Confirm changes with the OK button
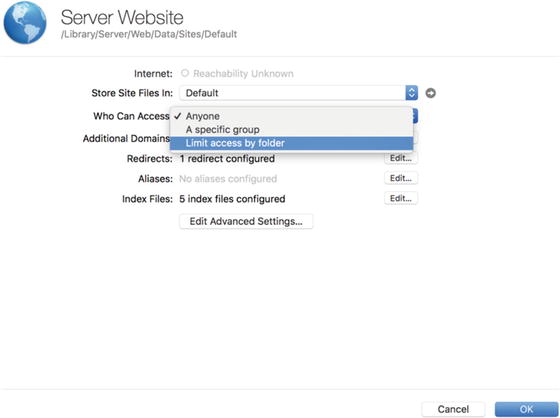This screenshot has height=418, width=560. point(526,409)
